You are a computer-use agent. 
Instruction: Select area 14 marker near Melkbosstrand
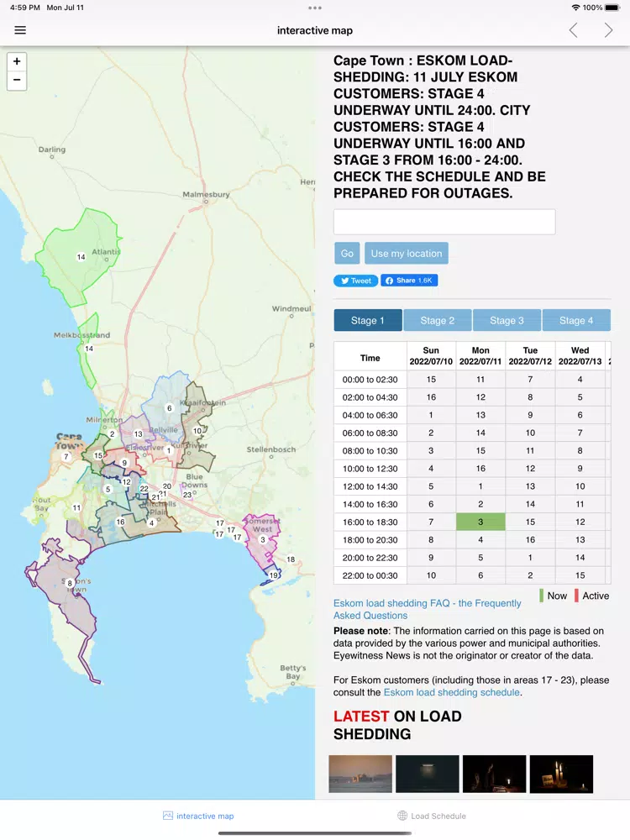pos(89,349)
